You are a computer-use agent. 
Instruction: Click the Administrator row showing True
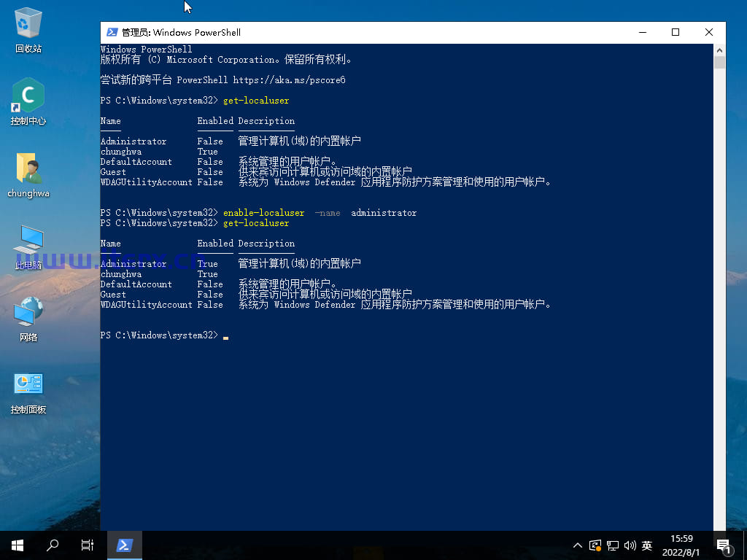231,264
